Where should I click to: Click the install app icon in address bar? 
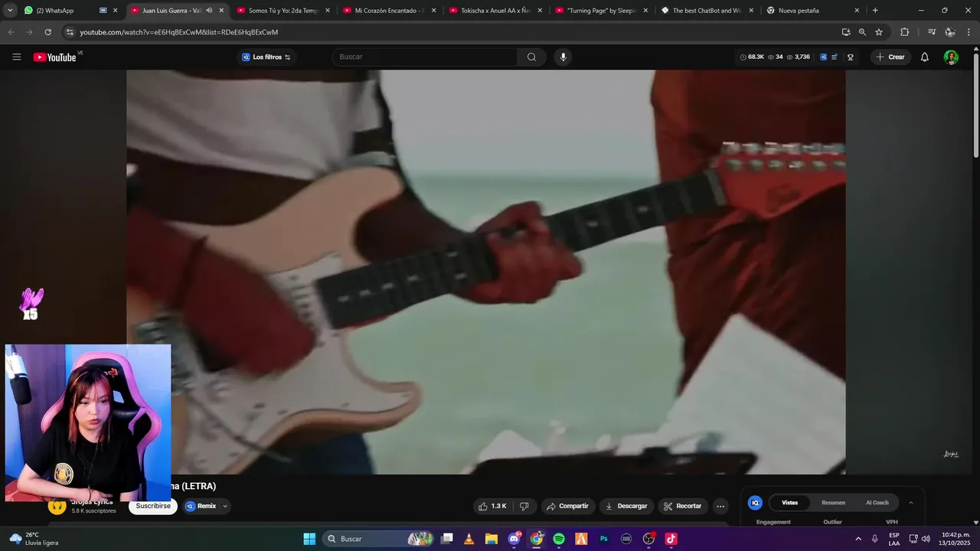(x=846, y=32)
